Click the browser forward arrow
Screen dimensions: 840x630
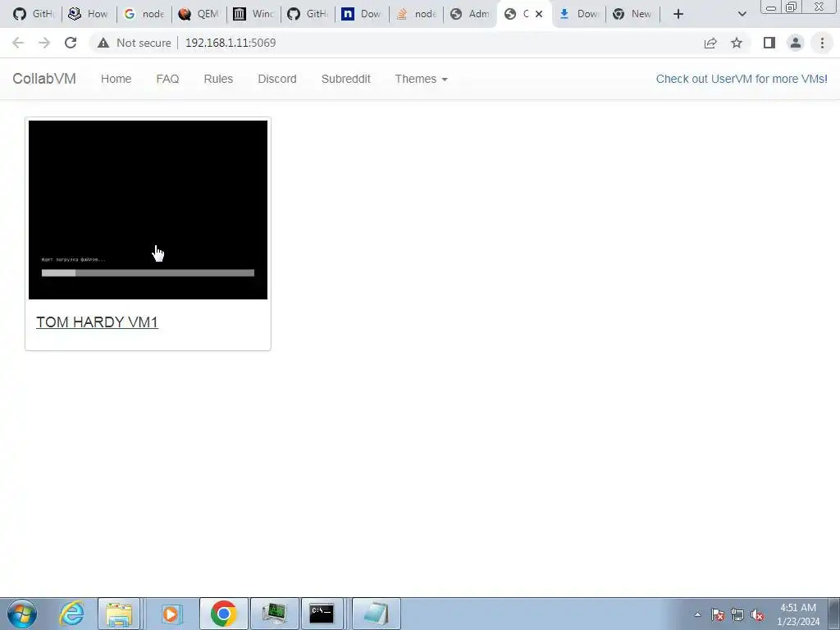tap(44, 43)
